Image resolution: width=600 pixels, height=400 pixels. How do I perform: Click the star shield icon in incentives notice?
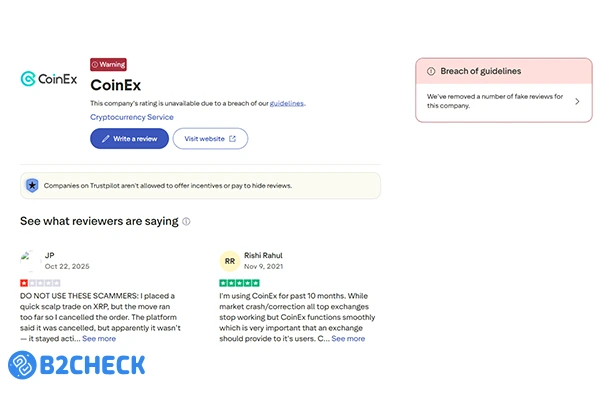tap(32, 186)
